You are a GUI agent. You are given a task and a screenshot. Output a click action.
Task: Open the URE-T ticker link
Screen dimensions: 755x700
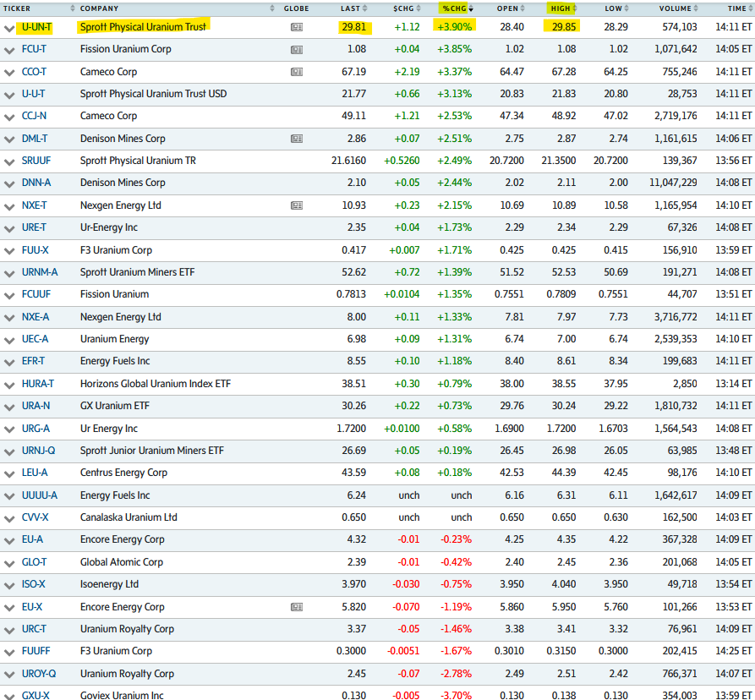[34, 227]
